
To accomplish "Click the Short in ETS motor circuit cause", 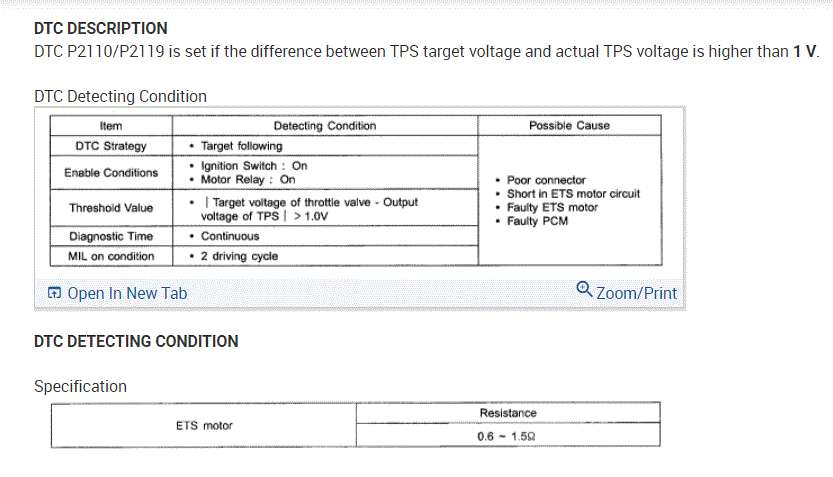I will [573, 194].
